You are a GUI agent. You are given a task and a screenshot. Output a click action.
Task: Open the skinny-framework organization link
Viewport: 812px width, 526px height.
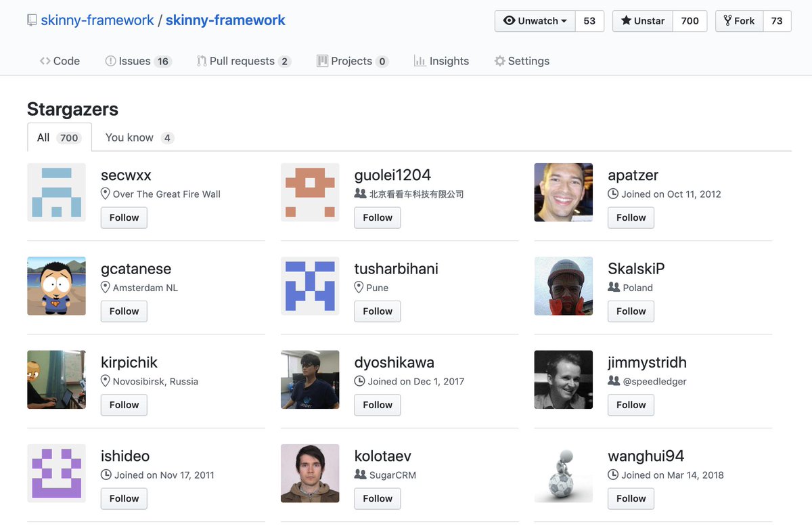[x=97, y=20]
